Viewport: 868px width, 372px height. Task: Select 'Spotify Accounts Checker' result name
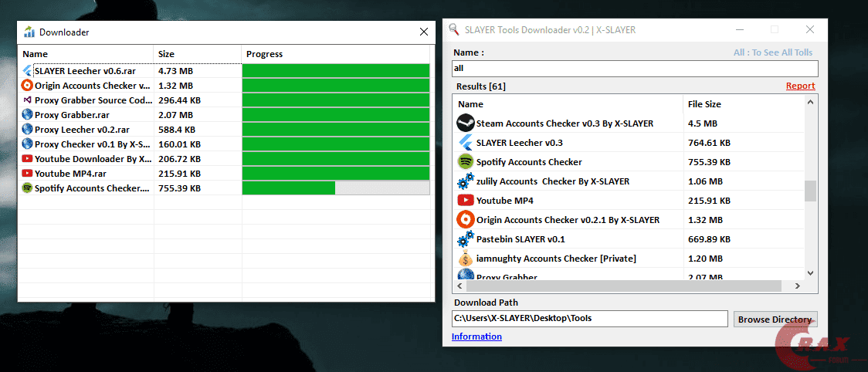click(x=529, y=161)
